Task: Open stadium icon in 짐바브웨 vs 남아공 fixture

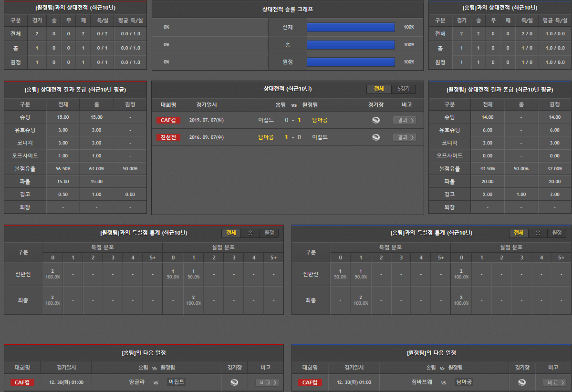Action: click(521, 382)
